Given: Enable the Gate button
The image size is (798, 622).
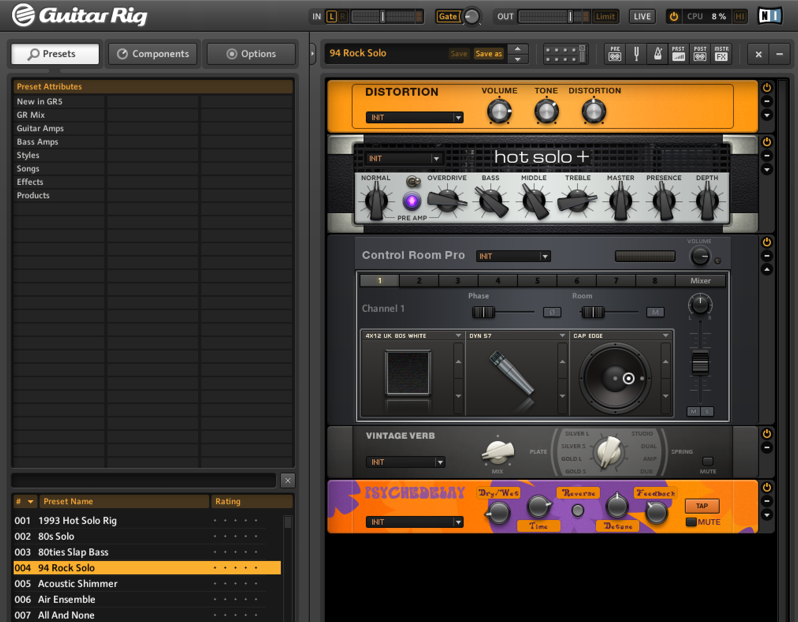Looking at the screenshot, I should point(448,16).
